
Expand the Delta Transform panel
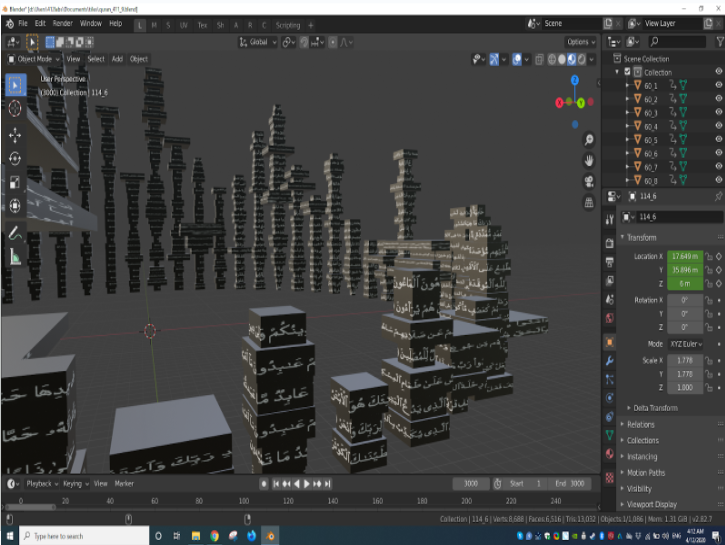point(656,408)
